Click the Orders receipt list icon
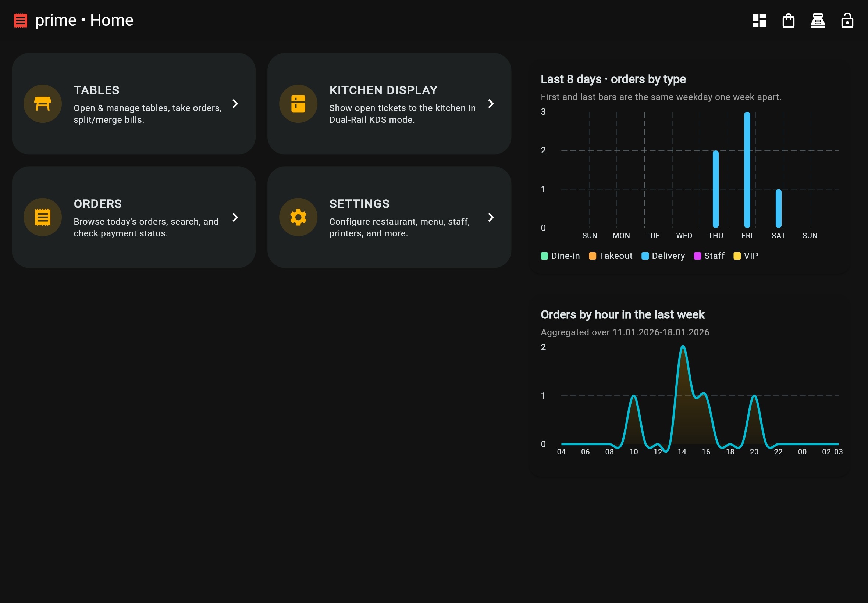The height and width of the screenshot is (603, 868). pyautogui.click(x=43, y=217)
